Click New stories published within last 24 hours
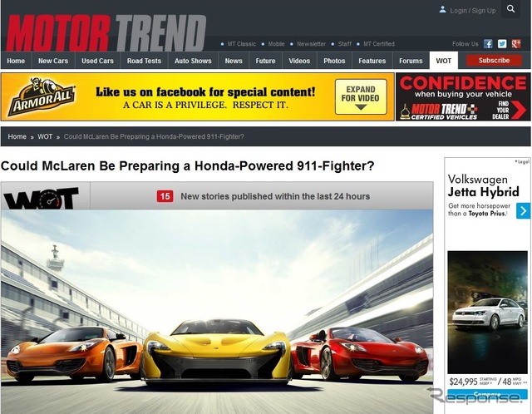 (275, 196)
